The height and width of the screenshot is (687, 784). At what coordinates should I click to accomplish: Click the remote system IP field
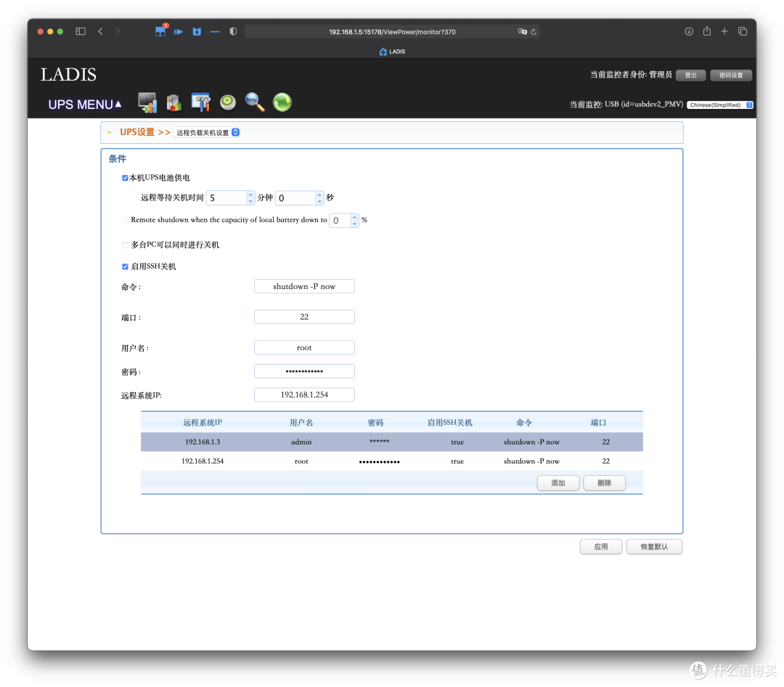point(304,395)
